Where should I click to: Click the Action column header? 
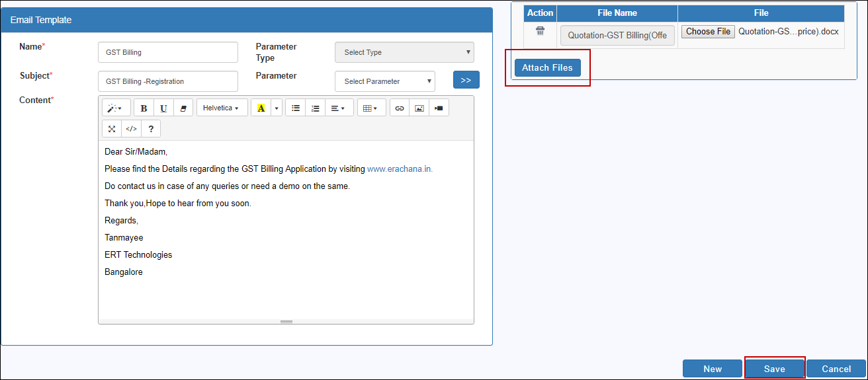(541, 13)
